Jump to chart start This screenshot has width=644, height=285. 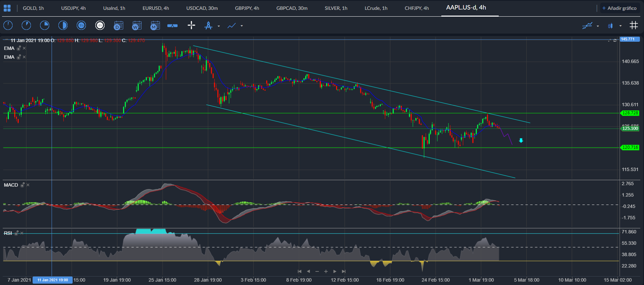[299, 271]
